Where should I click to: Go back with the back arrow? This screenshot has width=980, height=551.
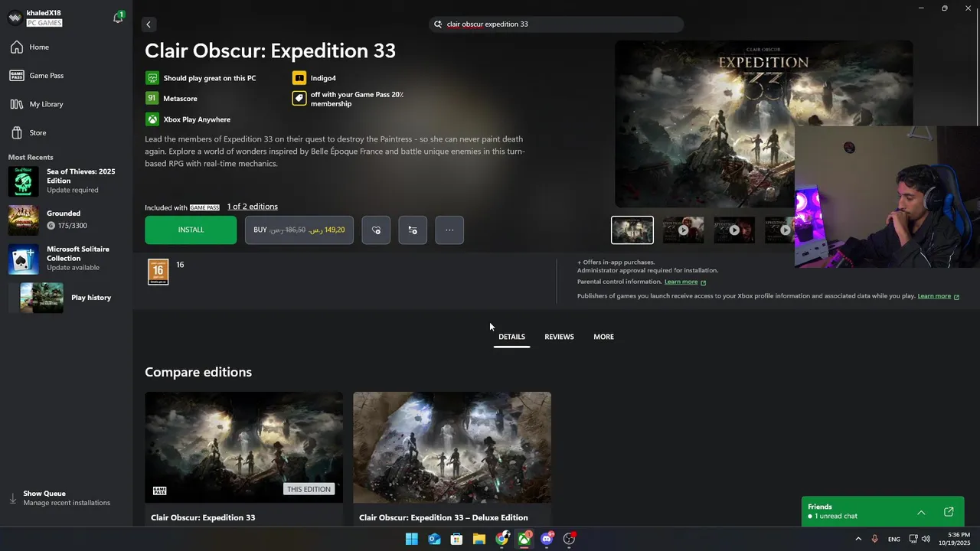[x=149, y=24]
